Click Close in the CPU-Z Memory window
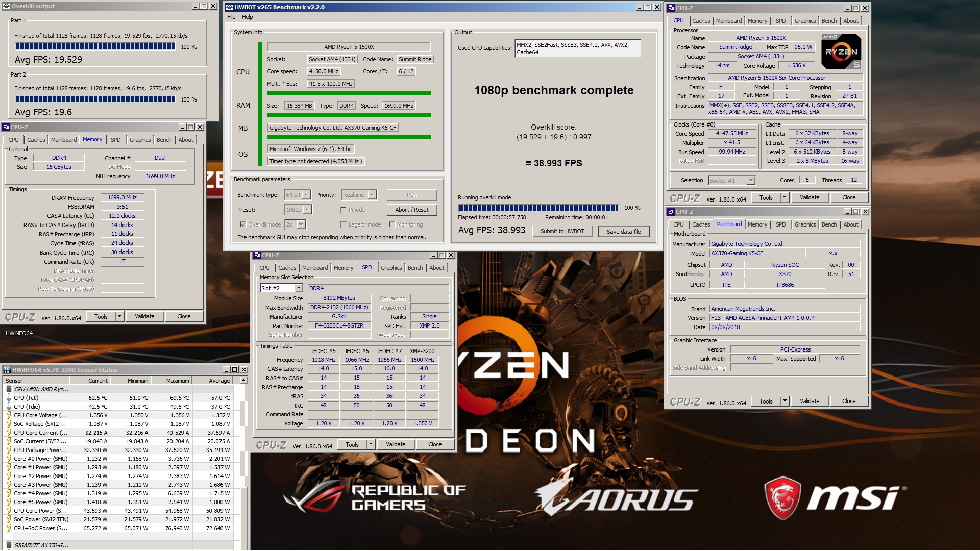The width and height of the screenshot is (980, 551). [184, 316]
